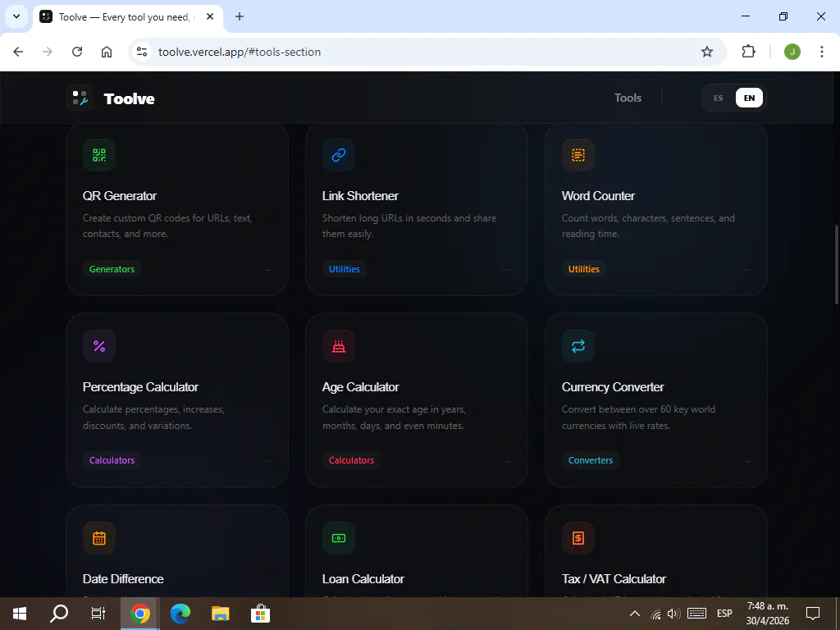The width and height of the screenshot is (840, 630).
Task: Click the arrow on Currency Converter card
Action: click(746, 461)
